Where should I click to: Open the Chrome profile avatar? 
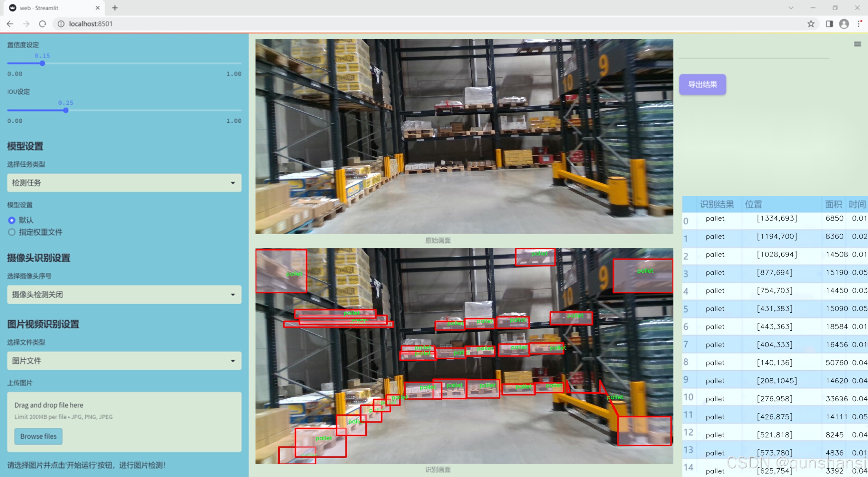(x=844, y=24)
